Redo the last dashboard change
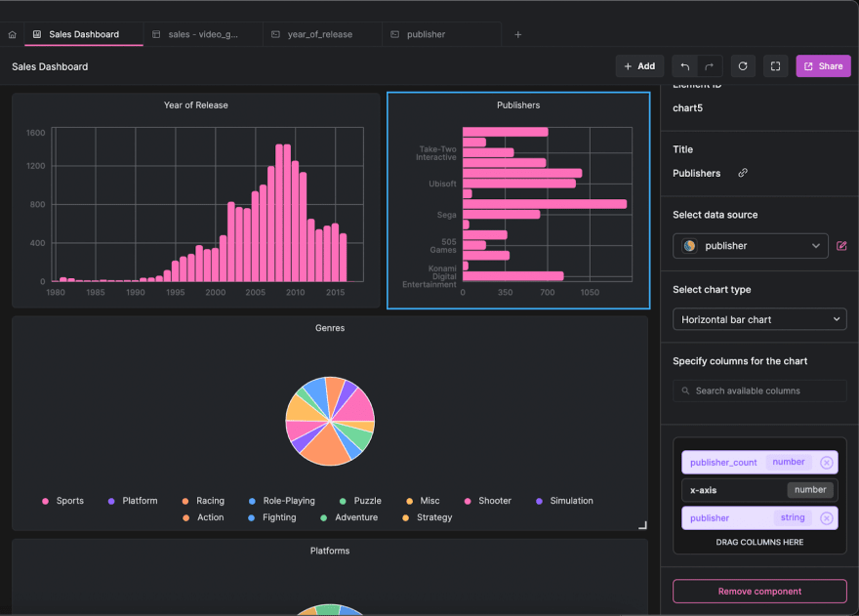859x616 pixels. click(710, 66)
